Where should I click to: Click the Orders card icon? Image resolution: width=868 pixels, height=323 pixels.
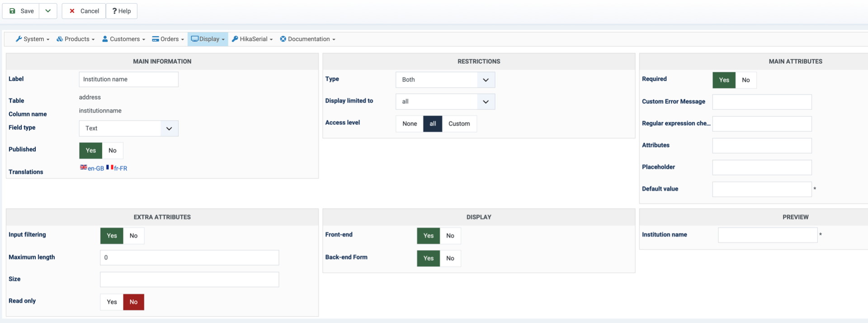coord(156,39)
